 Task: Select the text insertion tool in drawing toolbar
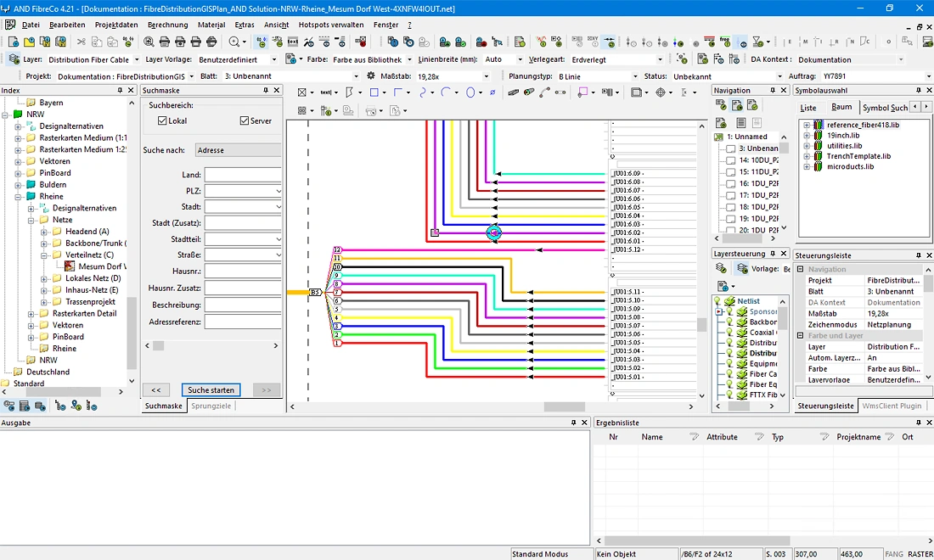pyautogui.click(x=326, y=92)
